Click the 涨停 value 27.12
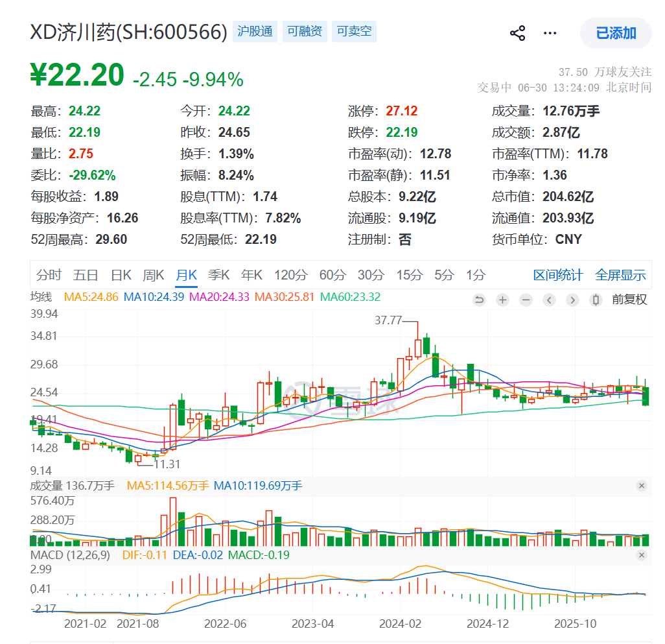Viewport: 665px width, 644px height. coord(402,111)
